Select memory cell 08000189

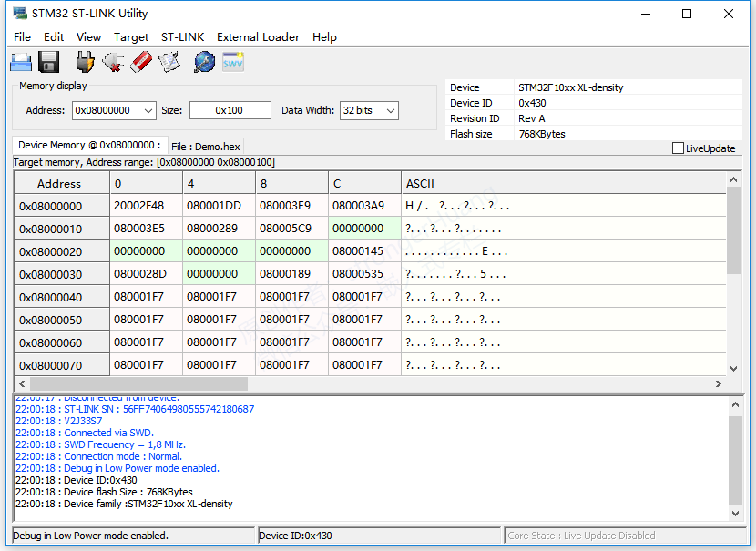click(291, 274)
